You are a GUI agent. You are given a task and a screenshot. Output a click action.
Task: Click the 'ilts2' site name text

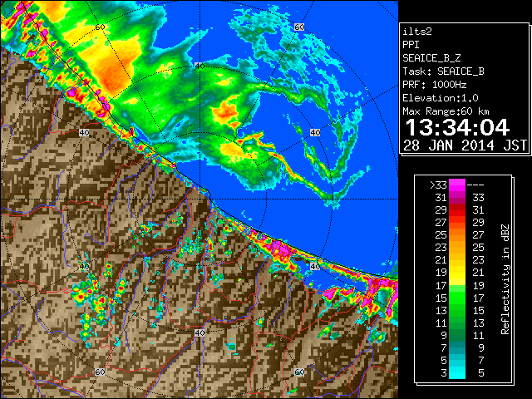tap(417, 32)
